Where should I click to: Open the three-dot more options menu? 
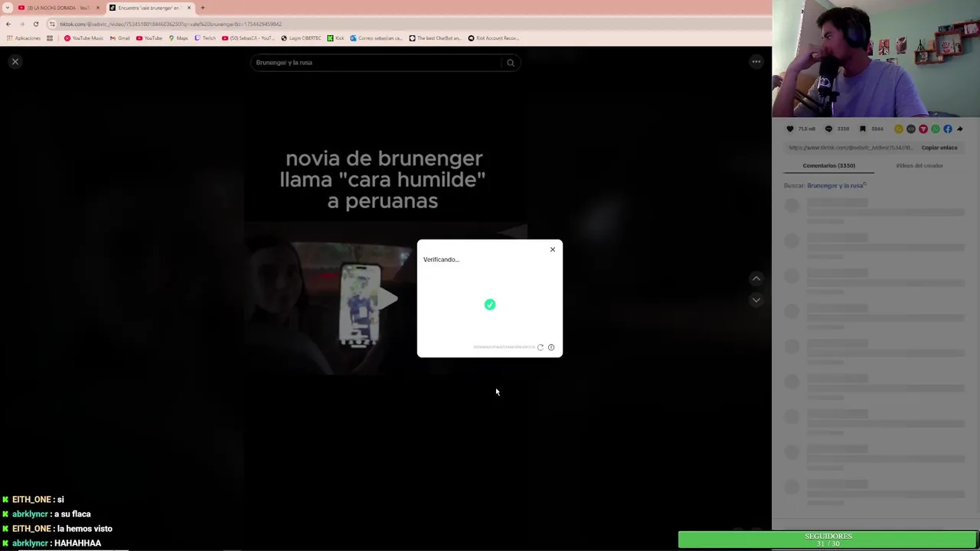coord(756,61)
